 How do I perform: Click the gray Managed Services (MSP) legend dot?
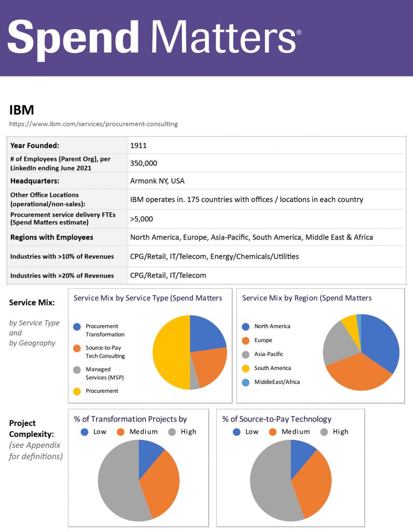point(77,369)
